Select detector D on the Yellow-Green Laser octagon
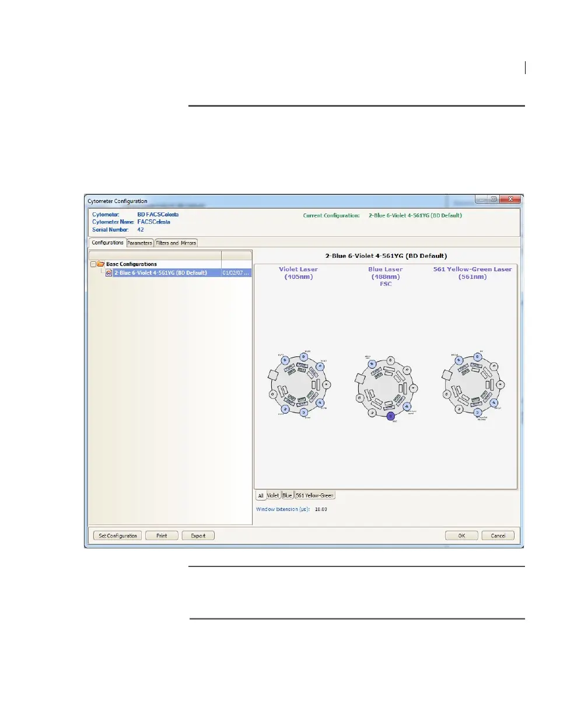 click(478, 356)
